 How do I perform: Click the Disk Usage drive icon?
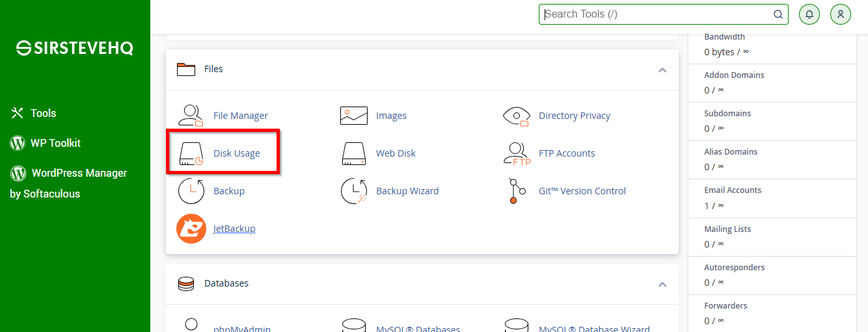click(x=191, y=153)
